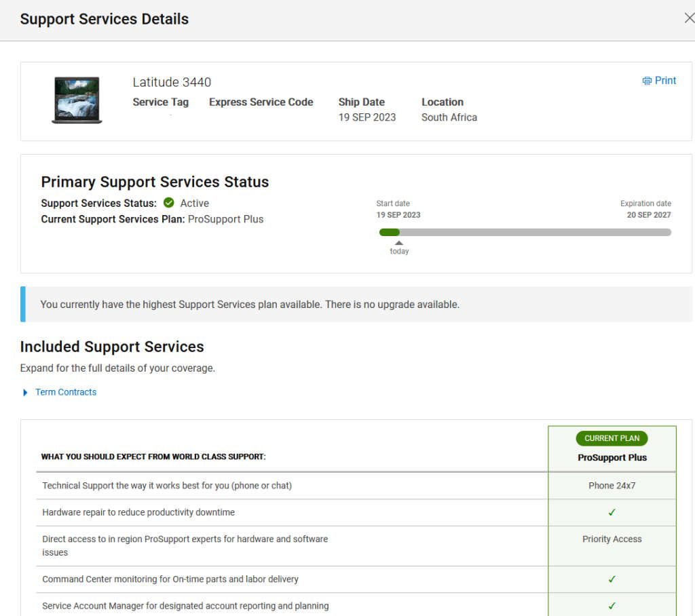Click the checkmark for Service Account Manager
The width and height of the screenshot is (695, 616).
(612, 606)
